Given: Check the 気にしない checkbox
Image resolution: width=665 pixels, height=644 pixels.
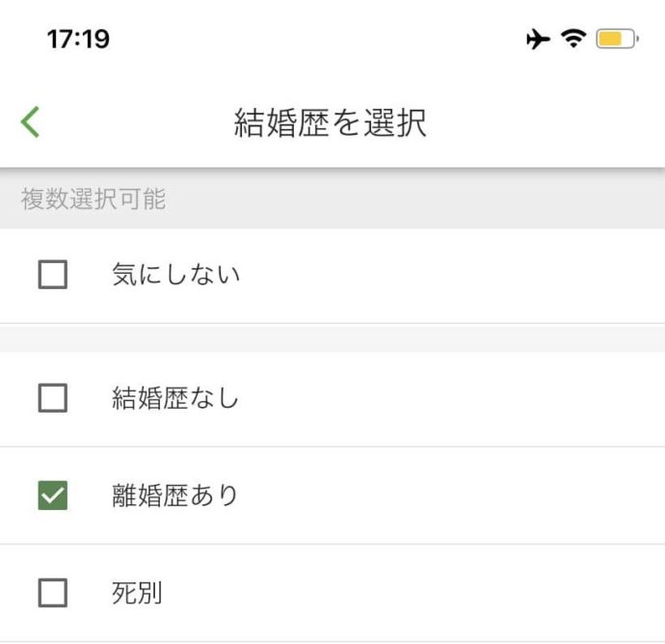Looking at the screenshot, I should 53,275.
